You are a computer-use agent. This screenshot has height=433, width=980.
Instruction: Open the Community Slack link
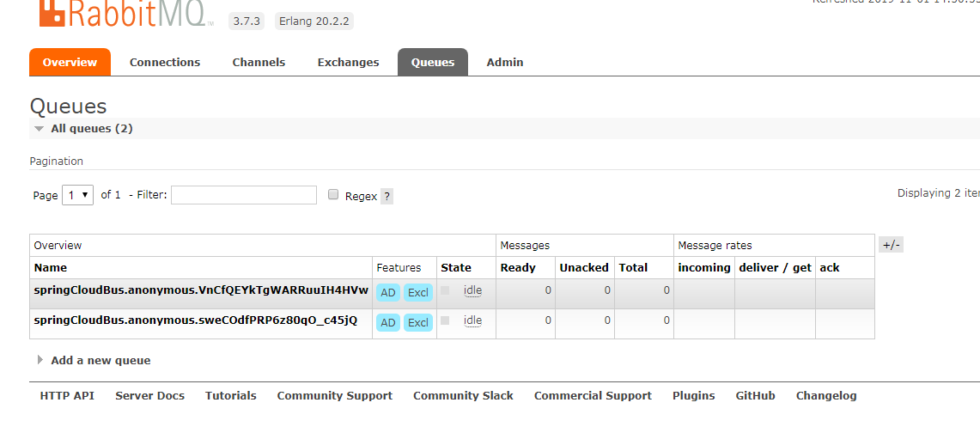[x=463, y=395]
